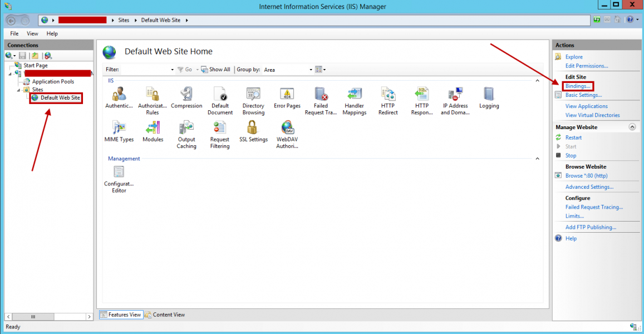This screenshot has height=334, width=644.
Task: Click the refresh page icon near address bar
Action: [597, 19]
